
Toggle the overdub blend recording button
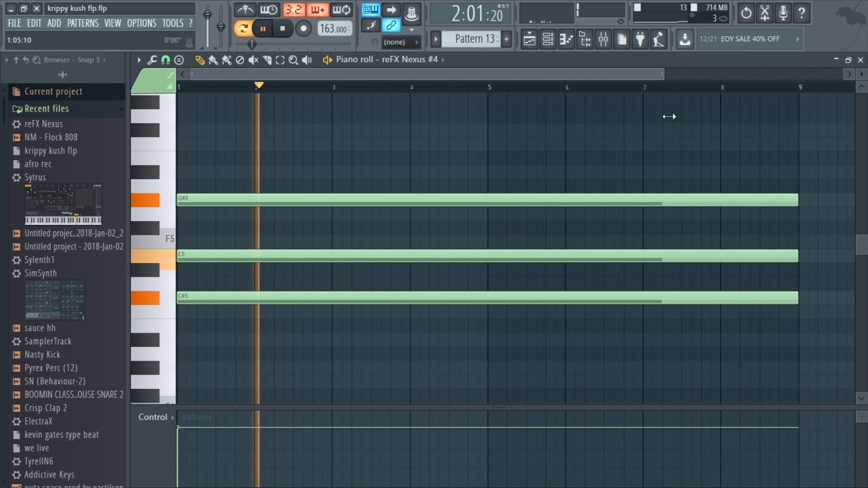pyautogui.click(x=317, y=9)
